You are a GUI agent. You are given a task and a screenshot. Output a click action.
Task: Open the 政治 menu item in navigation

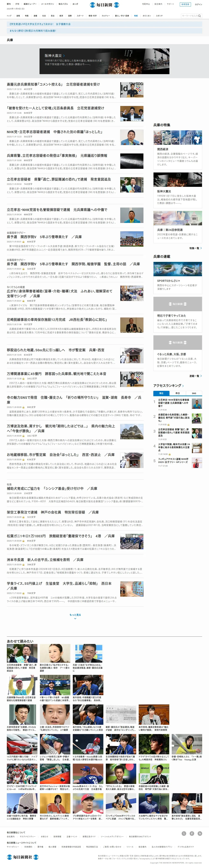(x=53, y=15)
